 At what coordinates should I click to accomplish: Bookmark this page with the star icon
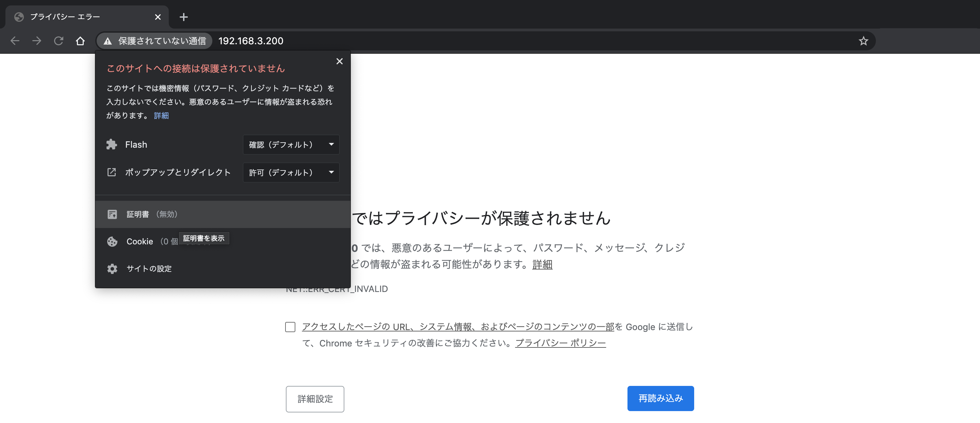[x=863, y=41]
